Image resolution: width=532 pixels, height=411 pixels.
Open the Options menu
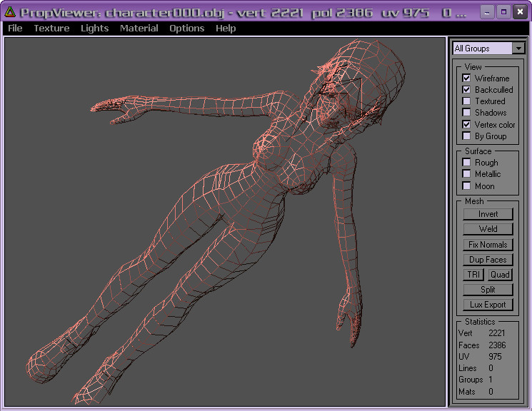[x=187, y=28]
